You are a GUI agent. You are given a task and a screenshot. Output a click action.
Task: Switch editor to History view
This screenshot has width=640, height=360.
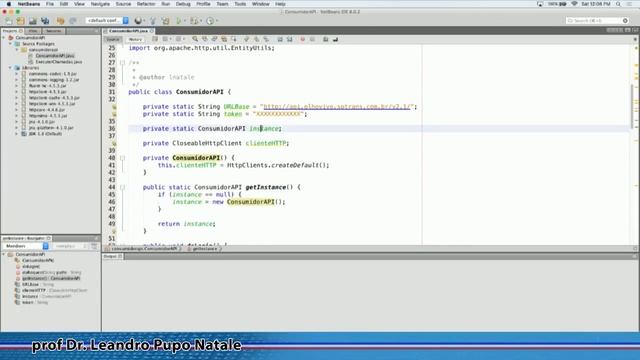coord(135,39)
